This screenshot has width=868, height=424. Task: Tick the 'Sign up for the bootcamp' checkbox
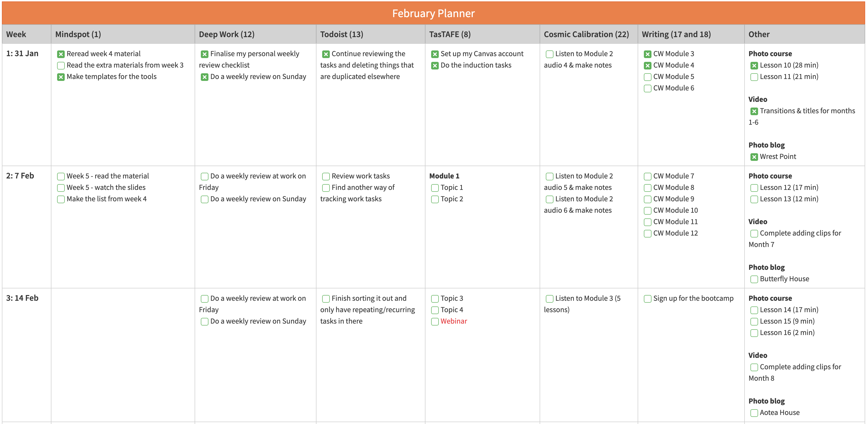coord(647,299)
